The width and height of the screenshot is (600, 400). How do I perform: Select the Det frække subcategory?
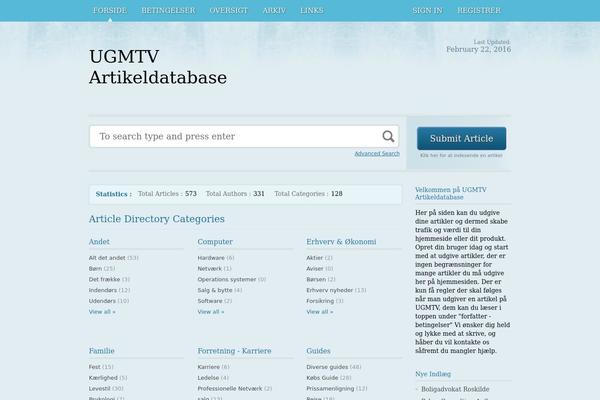point(104,279)
